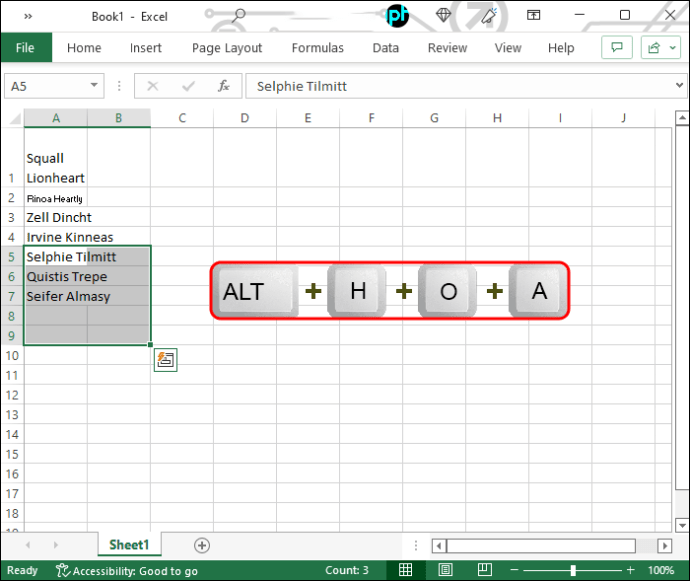The height and width of the screenshot is (581, 690).
Task: Expand the Quick Access toolbar chevrons
Action: click(28, 16)
